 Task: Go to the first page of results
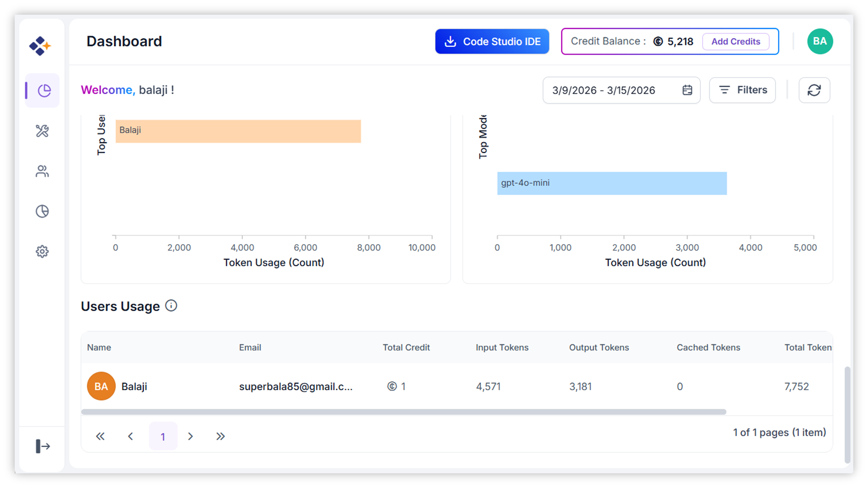[x=100, y=436]
